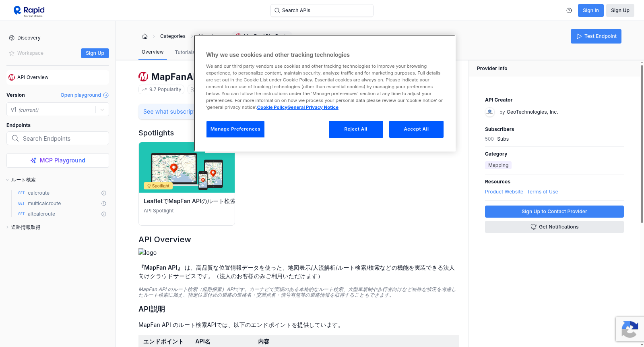The image size is (644, 347).
Task: Click the GeoTechnologies creator avatar
Action: [490, 112]
